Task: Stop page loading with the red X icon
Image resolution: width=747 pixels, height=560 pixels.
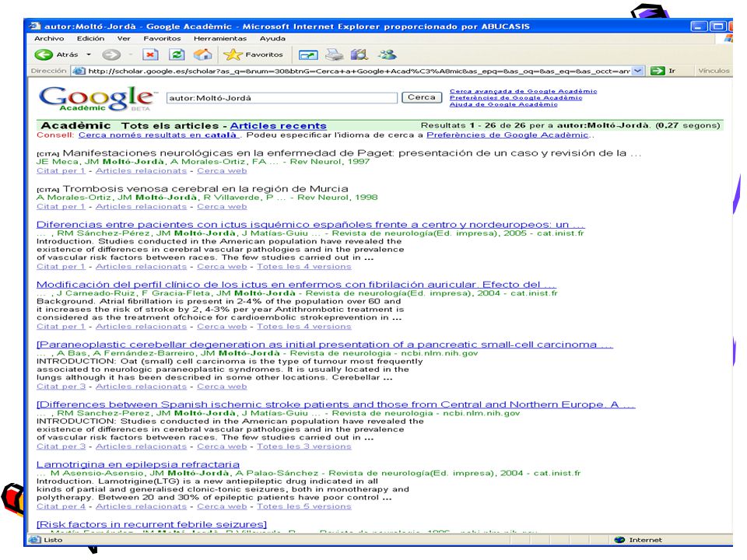Action: [x=150, y=54]
